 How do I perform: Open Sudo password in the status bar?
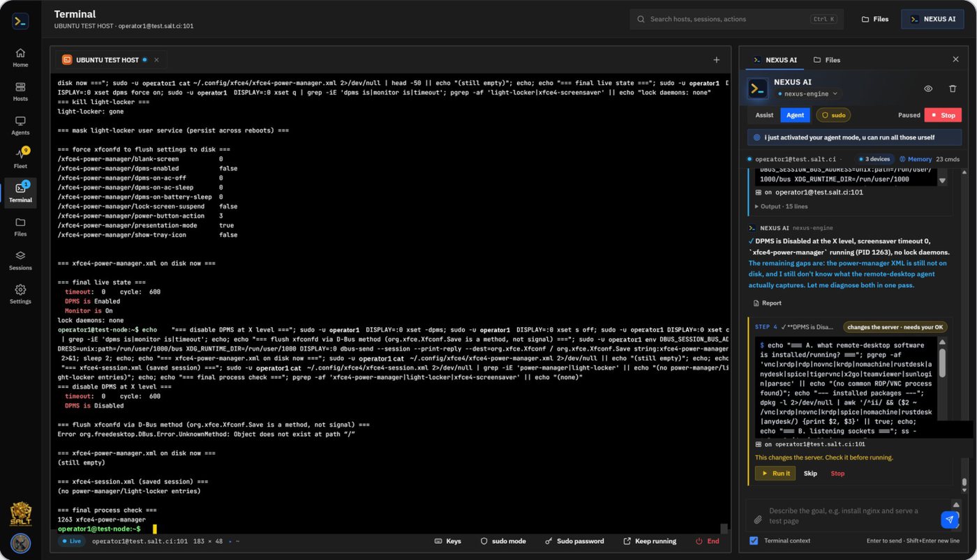(574, 541)
